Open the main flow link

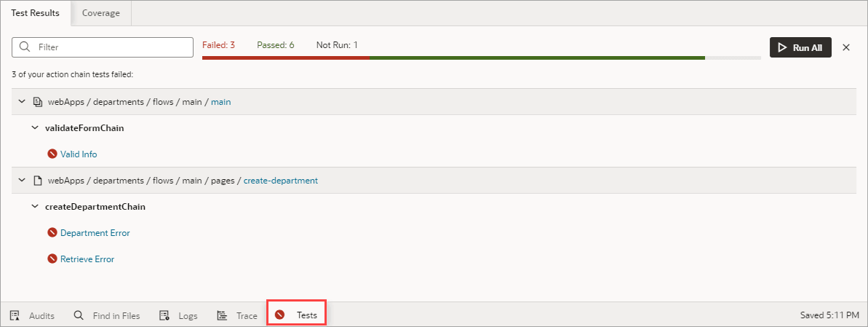point(221,102)
